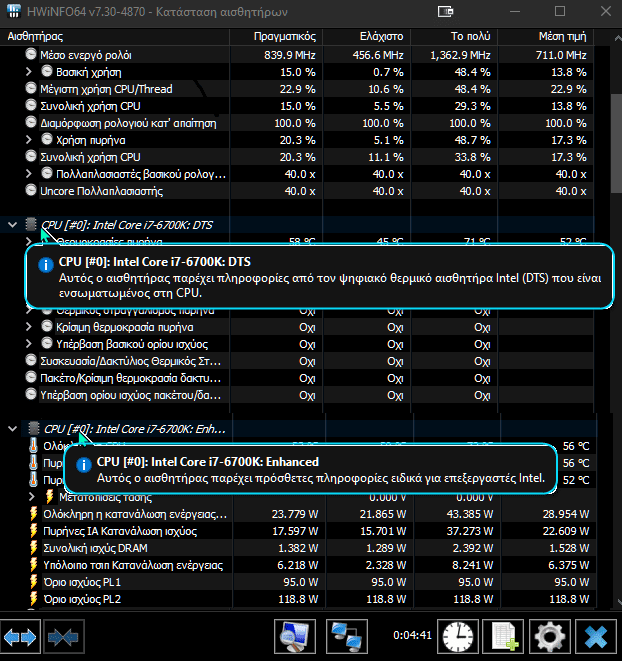
Task: Expand the Μετατοπίσεις τάσης row
Action: coord(32,497)
